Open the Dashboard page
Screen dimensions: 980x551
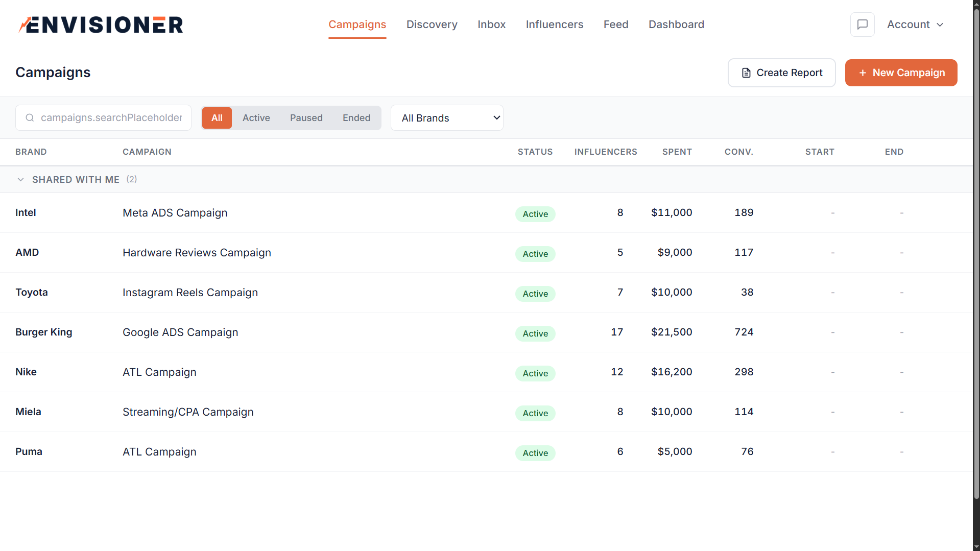(x=676, y=24)
